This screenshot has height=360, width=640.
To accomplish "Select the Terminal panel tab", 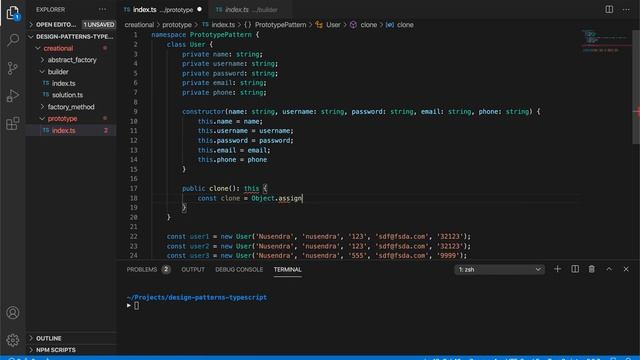I will [x=288, y=269].
